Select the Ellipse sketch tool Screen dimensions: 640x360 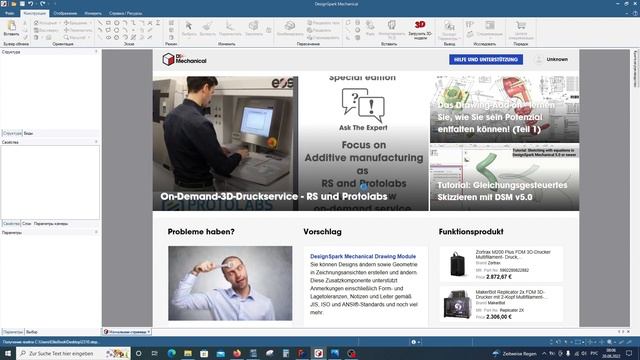click(108, 37)
